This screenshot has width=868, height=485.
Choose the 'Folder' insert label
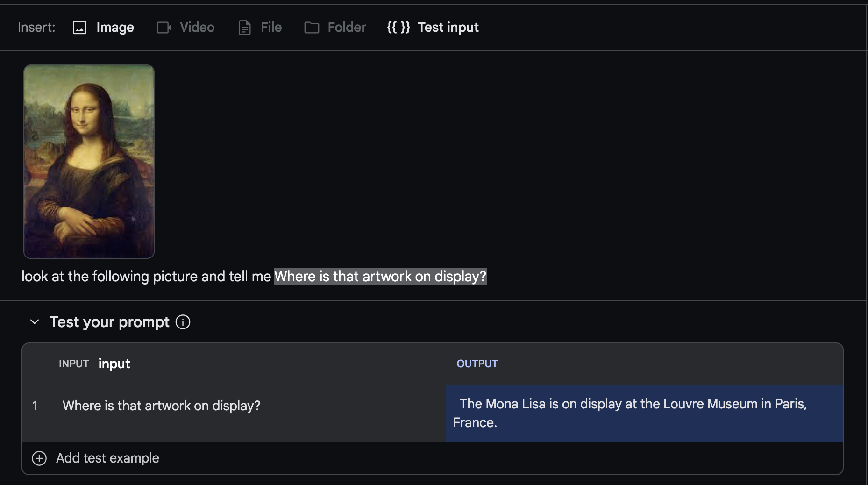tap(347, 28)
